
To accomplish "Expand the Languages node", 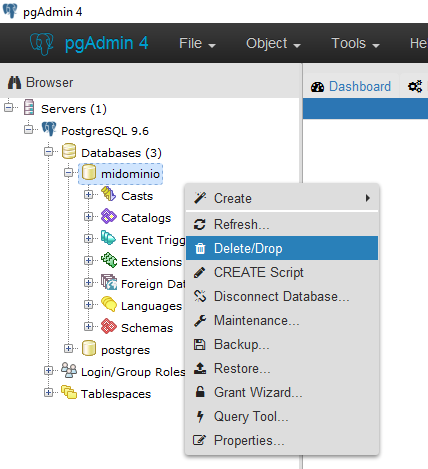I will pyautogui.click(x=88, y=305).
